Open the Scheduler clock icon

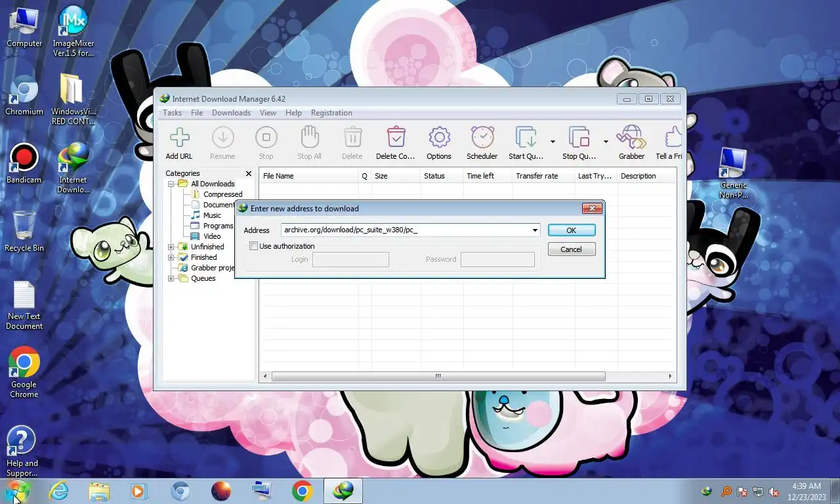[x=482, y=138]
